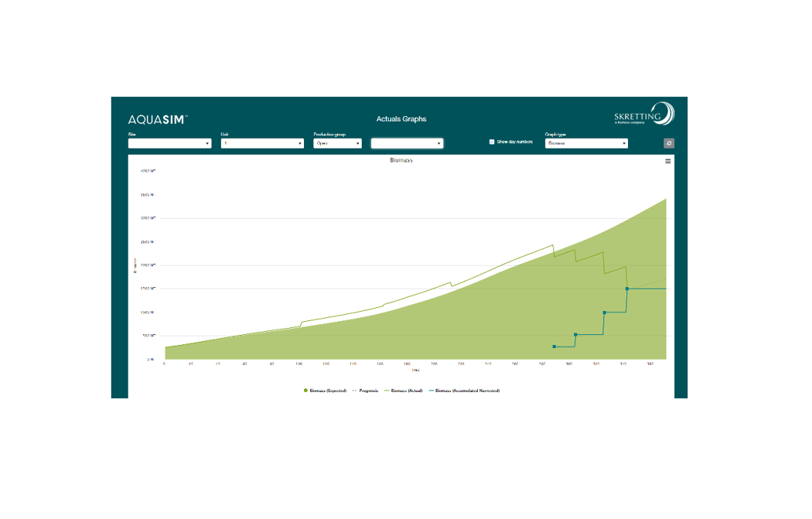
Task: Toggle the Show day numbers checkbox
Action: [492, 142]
